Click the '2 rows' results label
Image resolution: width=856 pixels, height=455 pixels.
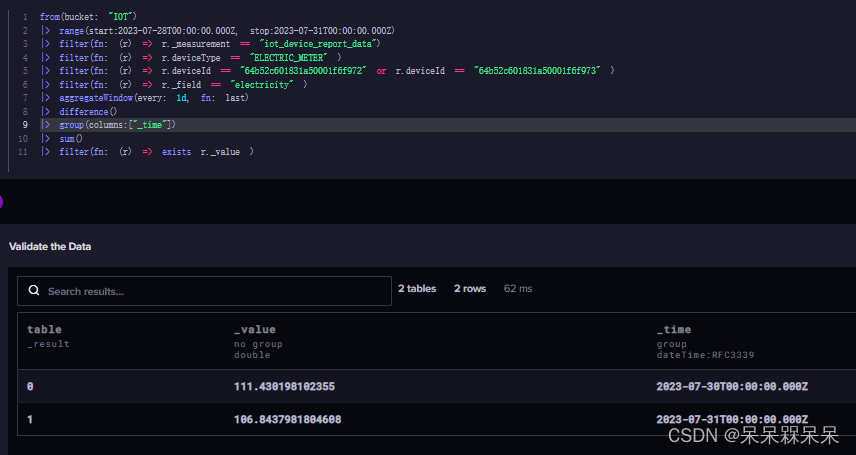(470, 288)
